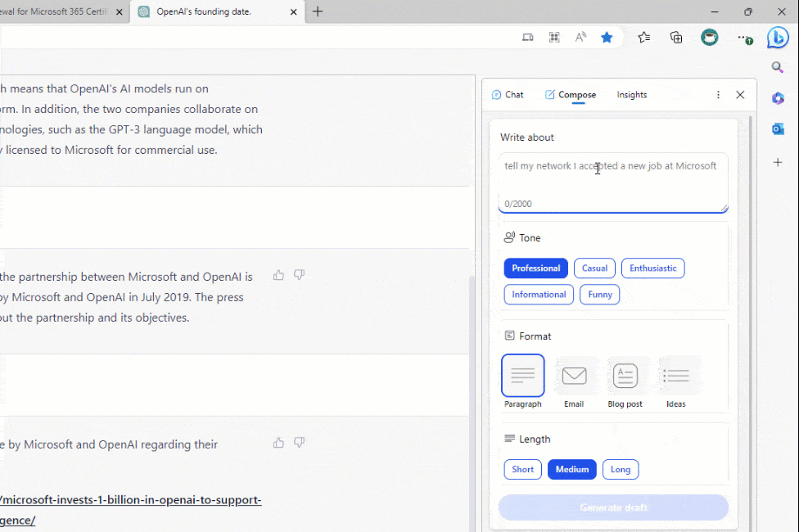Image resolution: width=799 pixels, height=532 pixels.
Task: Like the response ending 'OpenAI regarding their'
Action: pos(278,442)
